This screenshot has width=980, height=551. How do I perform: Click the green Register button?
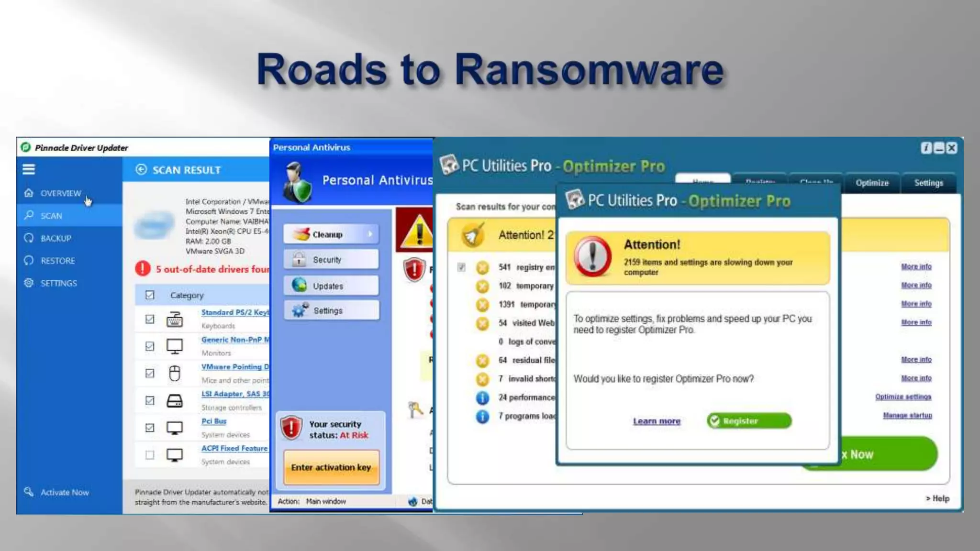click(x=749, y=421)
